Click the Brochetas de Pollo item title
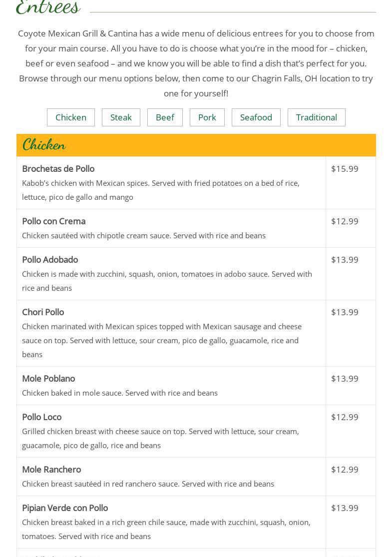This screenshot has height=557, width=392. (58, 169)
